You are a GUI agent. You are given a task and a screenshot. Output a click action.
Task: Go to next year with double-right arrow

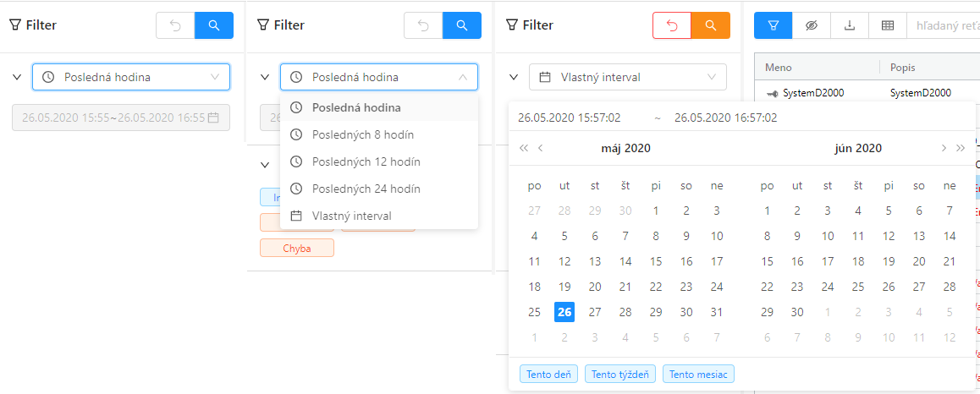(x=960, y=148)
